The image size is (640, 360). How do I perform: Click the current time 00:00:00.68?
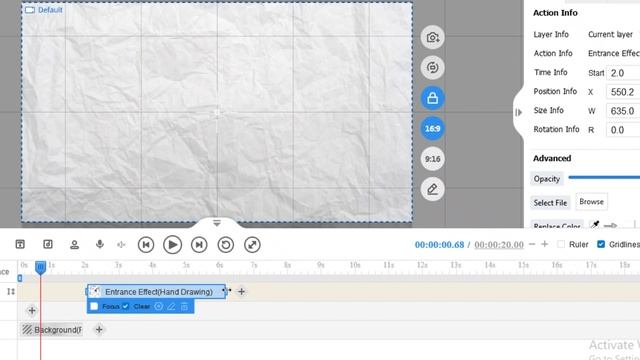tap(439, 244)
